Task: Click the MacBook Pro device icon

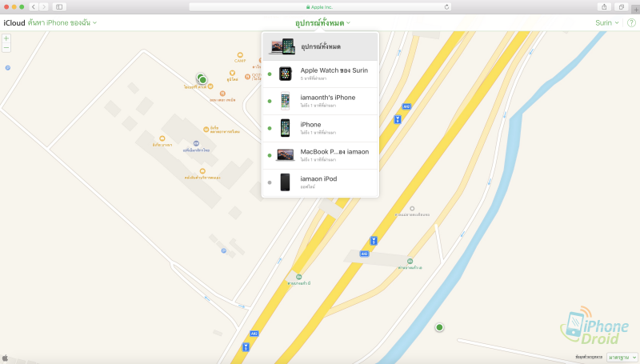Action: (x=286, y=155)
